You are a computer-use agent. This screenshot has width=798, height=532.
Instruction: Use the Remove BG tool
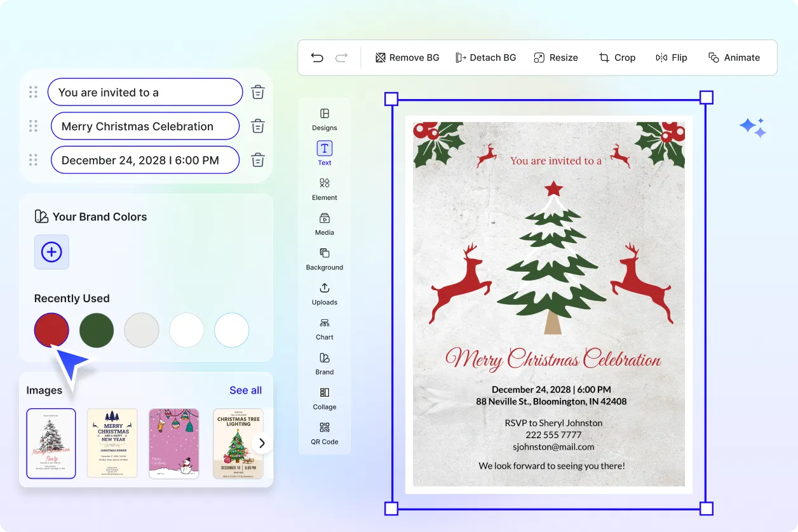407,57
